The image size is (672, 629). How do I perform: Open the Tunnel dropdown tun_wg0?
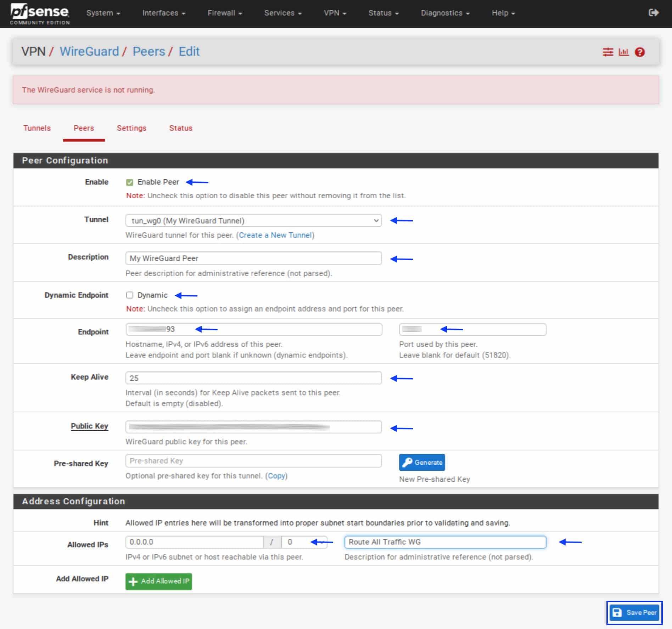click(x=253, y=221)
